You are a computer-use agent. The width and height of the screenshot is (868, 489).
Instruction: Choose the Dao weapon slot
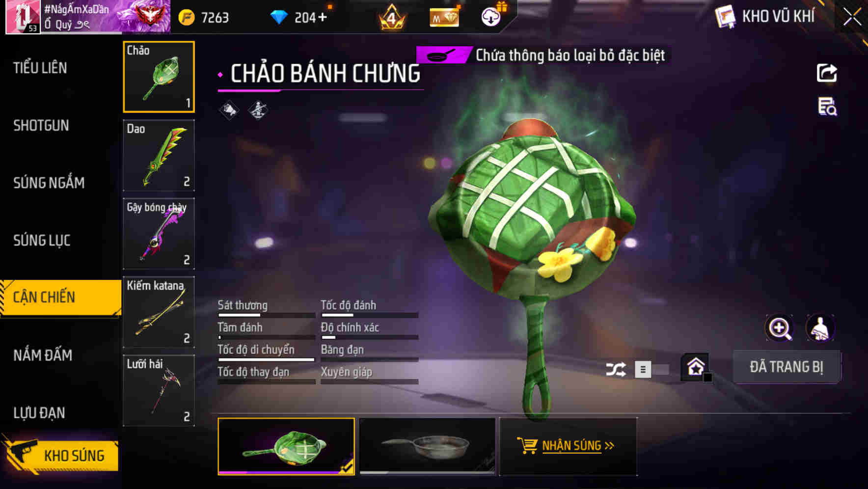159,155
